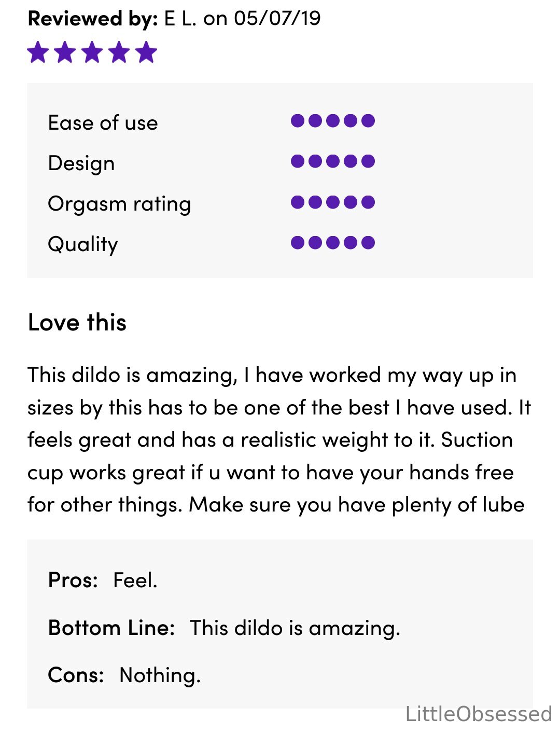
Task: Click the Quality label
Action: (x=83, y=244)
